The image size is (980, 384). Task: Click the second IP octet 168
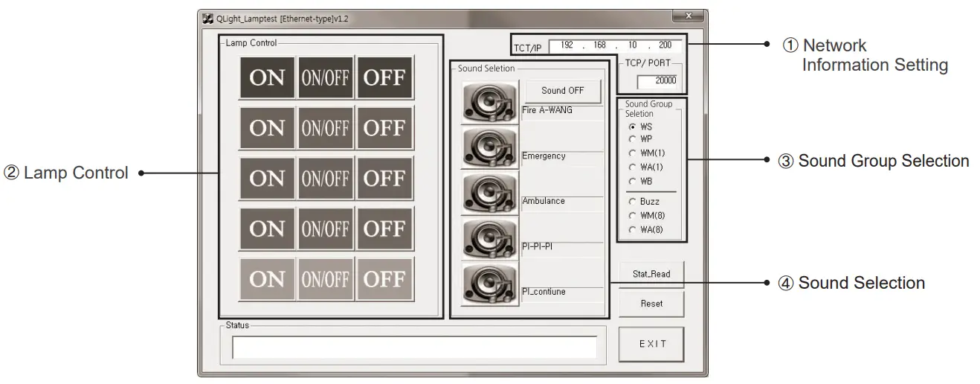[x=599, y=45]
